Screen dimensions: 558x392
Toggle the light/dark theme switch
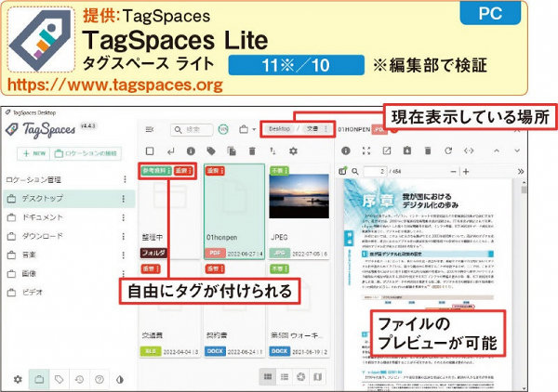tap(120, 380)
